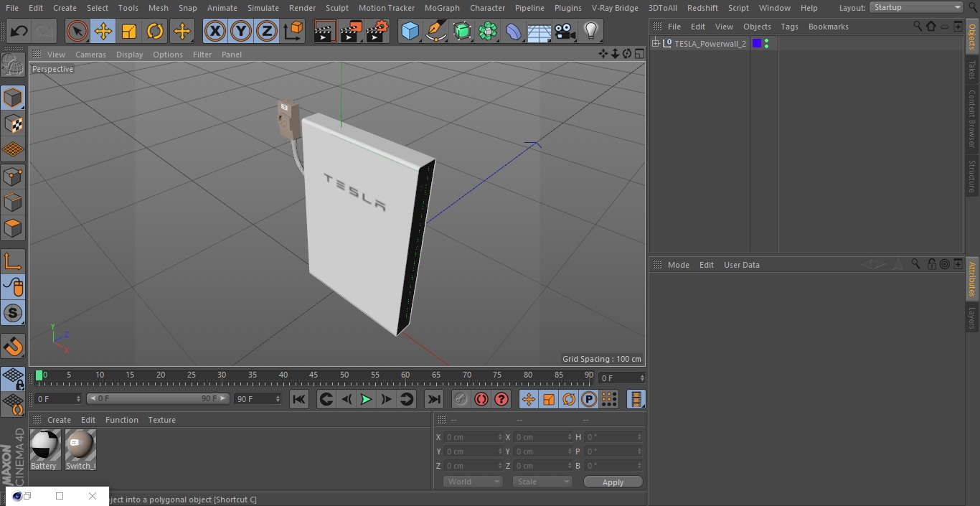980x506 pixels.
Task: Add a camera object
Action: (565, 32)
